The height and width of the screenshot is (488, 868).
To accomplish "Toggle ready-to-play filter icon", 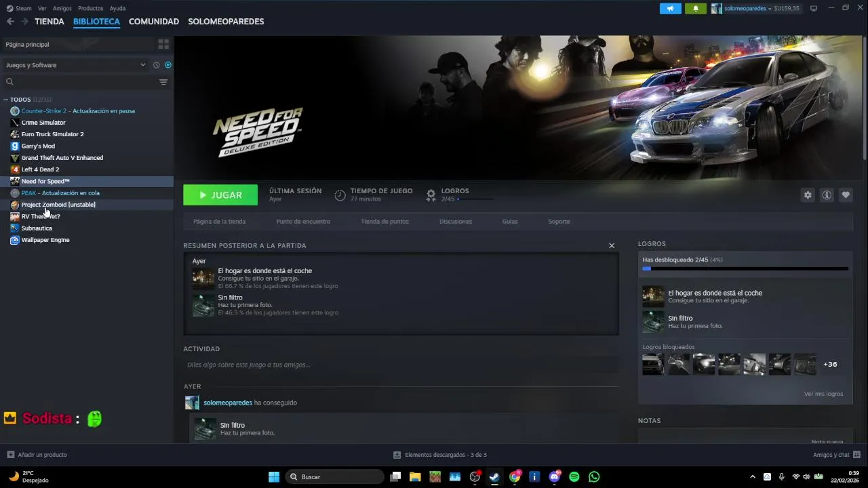I will tap(168, 65).
